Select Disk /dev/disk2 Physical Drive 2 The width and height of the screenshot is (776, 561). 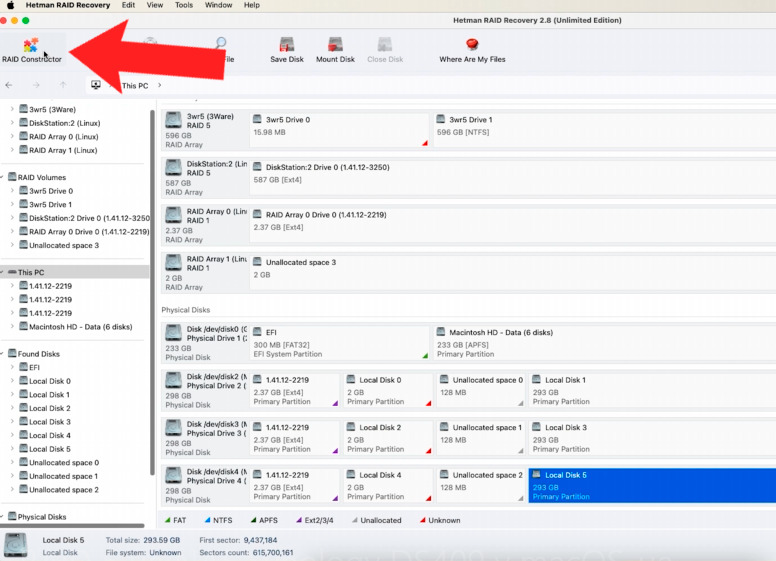pos(204,390)
